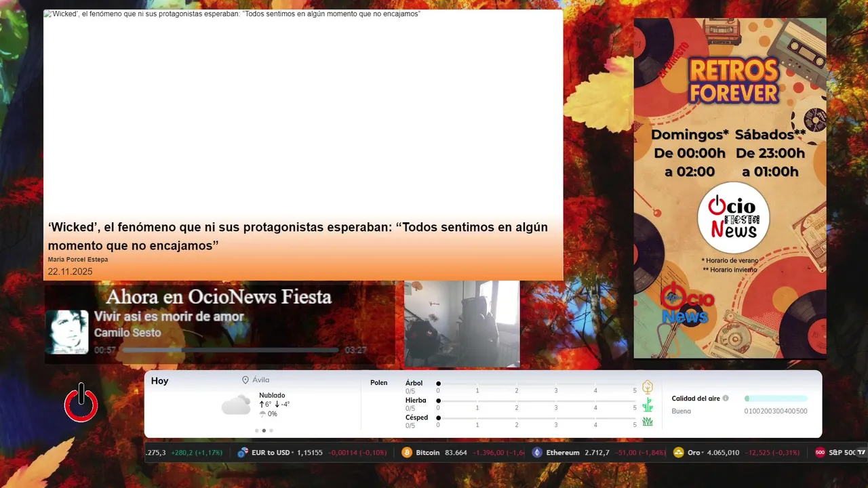
Task: Click the Ethereum ticker label
Action: (x=563, y=453)
